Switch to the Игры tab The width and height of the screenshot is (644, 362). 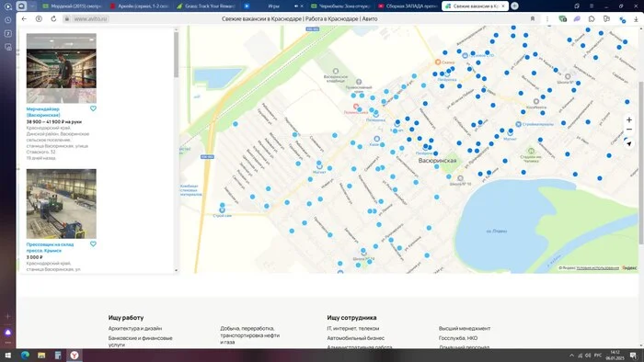[x=273, y=6]
